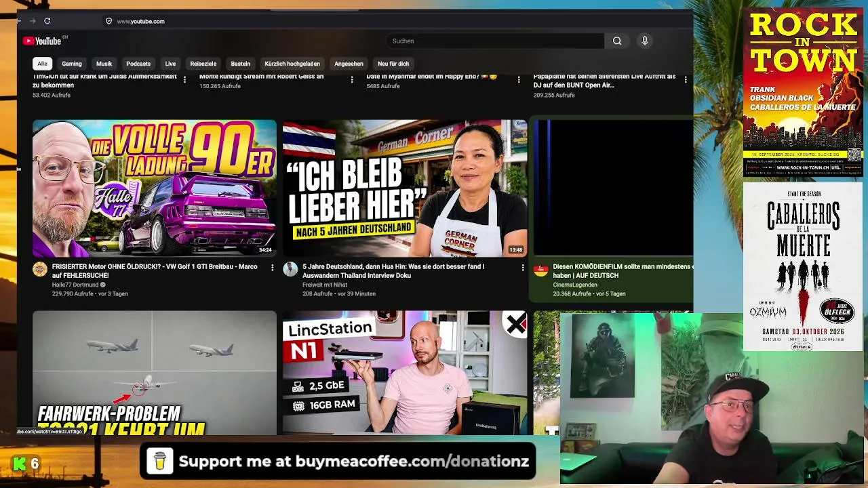Open the Papaplatte Live Auftritt video title
Viewport: 868px width, 488px height.
pyautogui.click(x=604, y=81)
